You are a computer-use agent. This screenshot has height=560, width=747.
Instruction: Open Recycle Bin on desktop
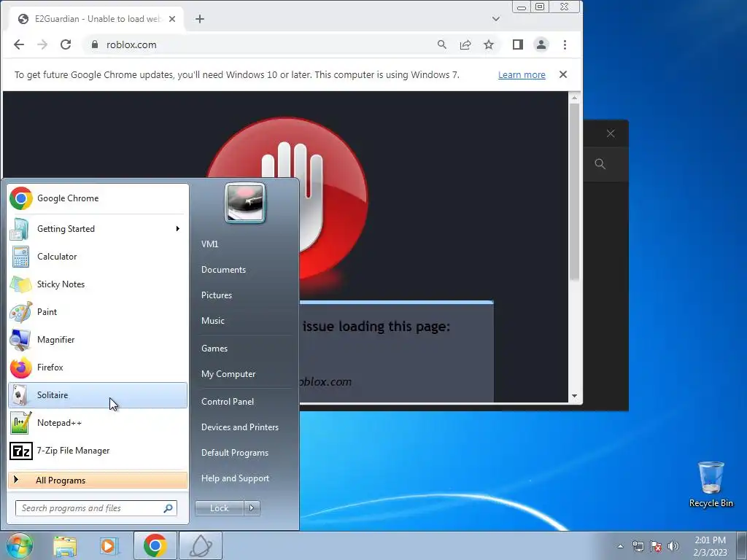click(711, 484)
